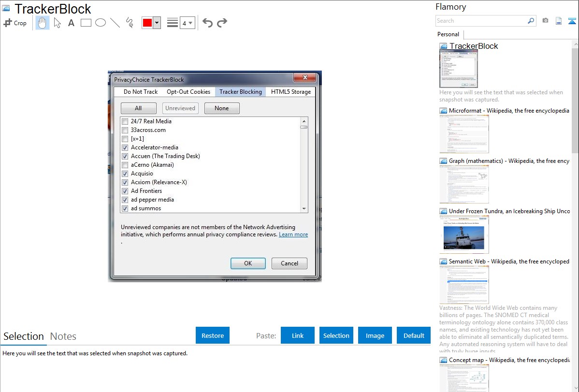The width and height of the screenshot is (579, 392).
Task: Check the 33across.com checkbox
Action: [125, 131]
